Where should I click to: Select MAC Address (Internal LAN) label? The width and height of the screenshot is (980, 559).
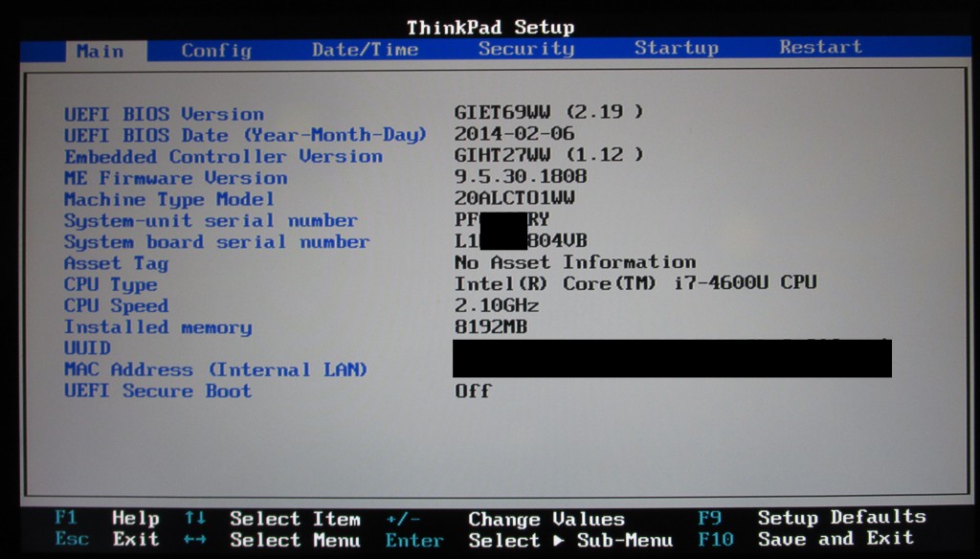pyautogui.click(x=215, y=369)
